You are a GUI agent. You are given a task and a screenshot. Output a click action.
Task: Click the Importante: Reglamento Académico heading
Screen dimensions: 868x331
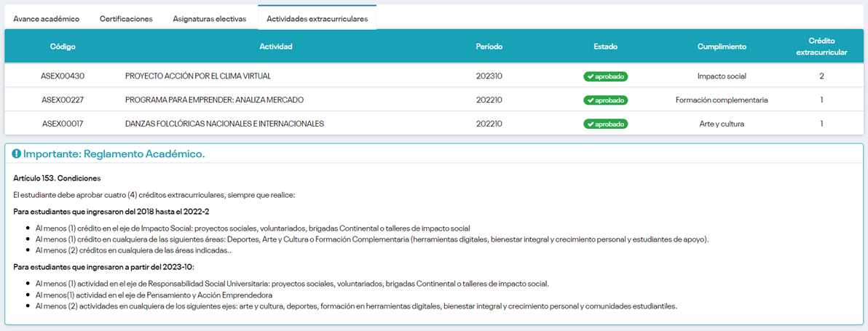[x=114, y=154]
